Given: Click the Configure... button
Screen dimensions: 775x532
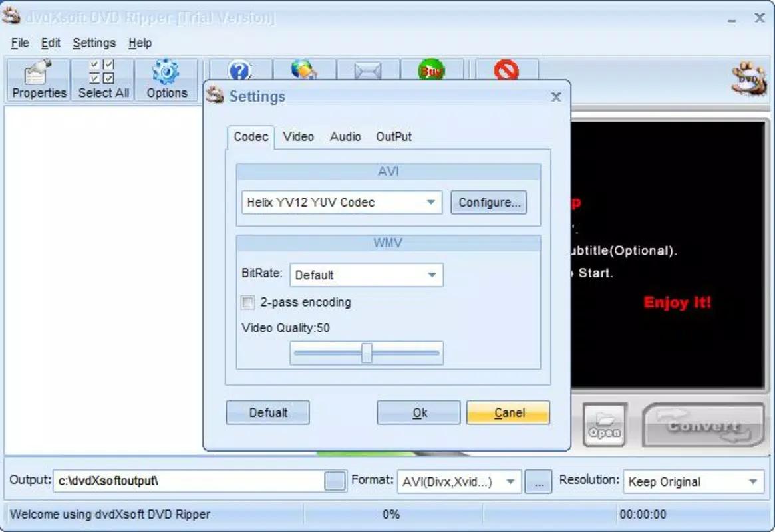Looking at the screenshot, I should [488, 203].
